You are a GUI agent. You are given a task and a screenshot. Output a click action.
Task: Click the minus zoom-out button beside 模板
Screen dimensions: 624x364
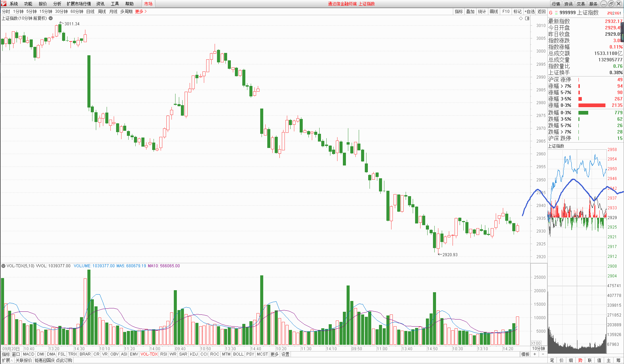pos(543,354)
